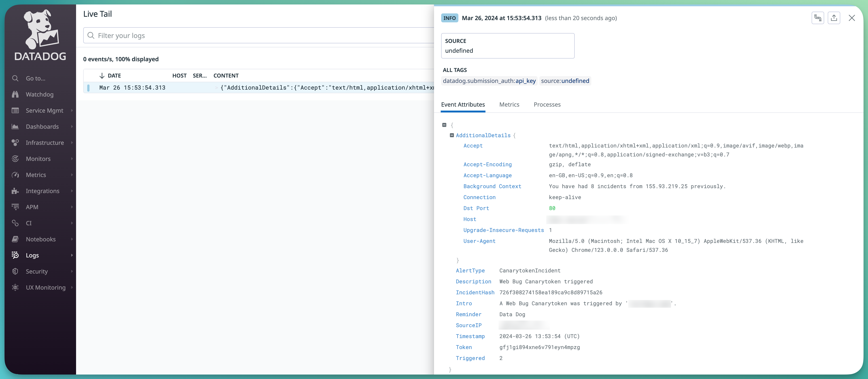Open UX Monitoring menu item

[x=46, y=287]
